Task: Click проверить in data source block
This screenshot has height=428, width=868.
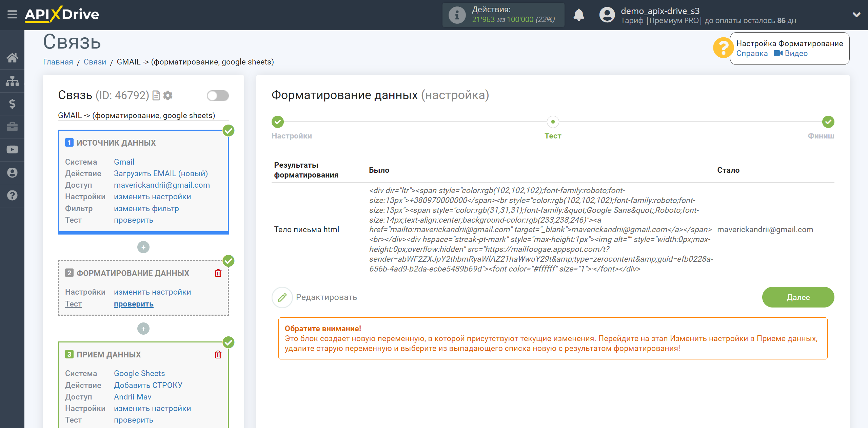Action: pos(133,220)
